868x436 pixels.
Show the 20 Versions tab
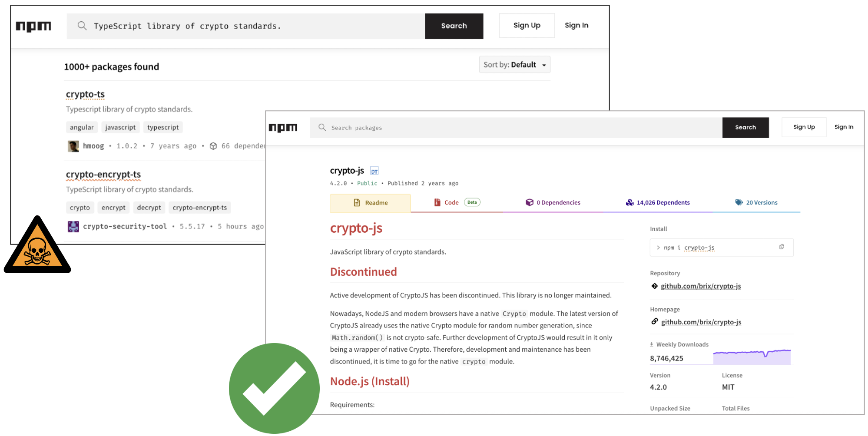tap(756, 202)
